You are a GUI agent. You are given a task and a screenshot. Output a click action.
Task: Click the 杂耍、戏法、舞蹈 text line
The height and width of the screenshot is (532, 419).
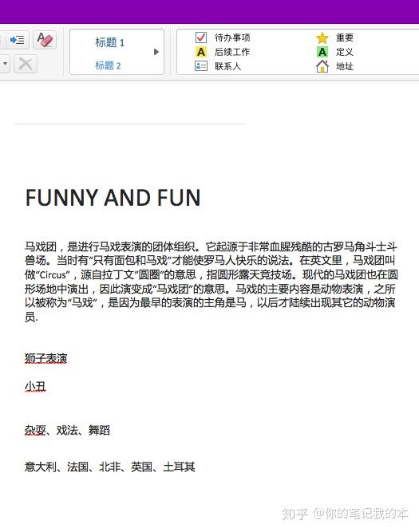(67, 430)
